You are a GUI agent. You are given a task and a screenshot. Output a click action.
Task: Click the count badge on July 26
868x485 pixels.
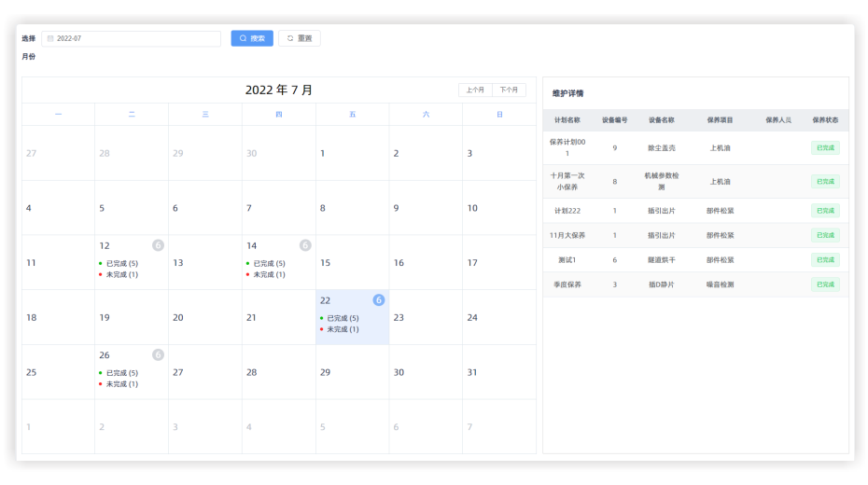[158, 354]
